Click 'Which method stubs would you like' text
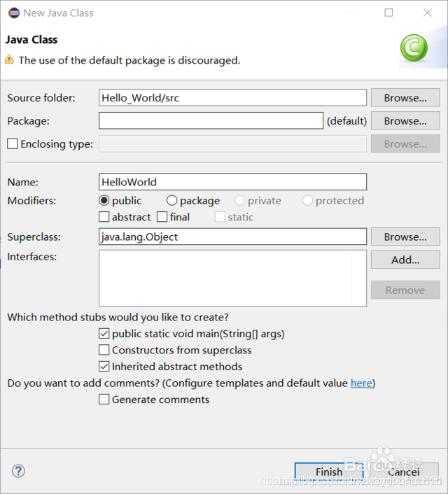Screen dimensions: 448x494 (x=118, y=317)
